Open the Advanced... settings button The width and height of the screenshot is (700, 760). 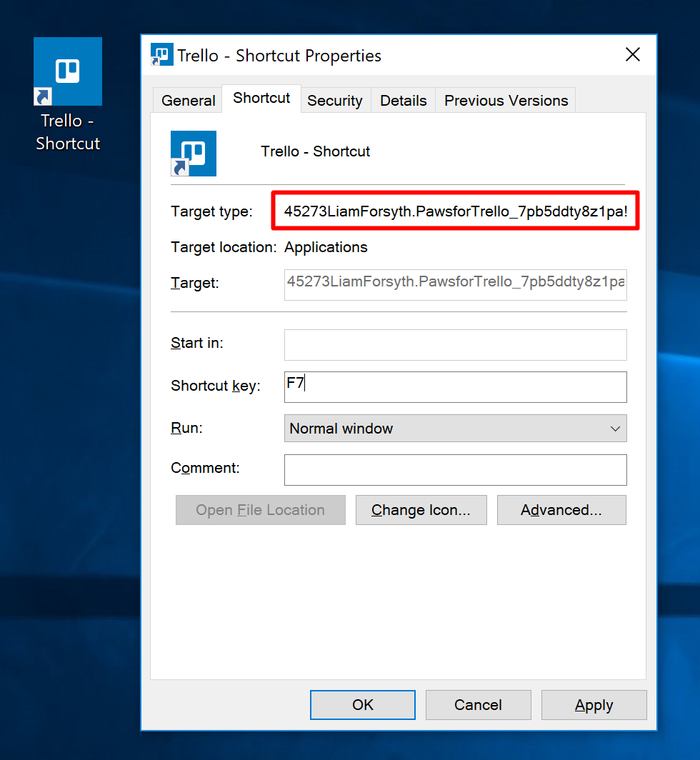pos(561,510)
